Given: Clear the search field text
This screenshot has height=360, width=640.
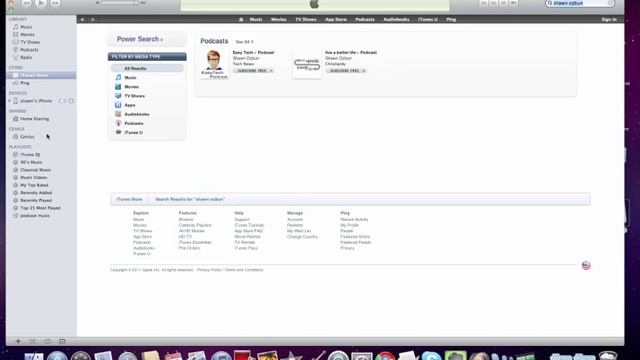Looking at the screenshot, I should pyautogui.click(x=611, y=3).
